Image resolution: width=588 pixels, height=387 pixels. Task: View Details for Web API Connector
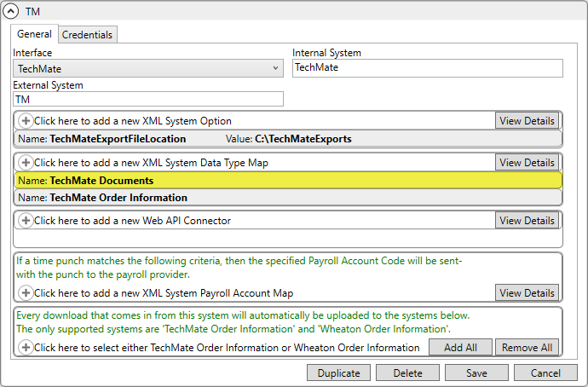click(527, 221)
